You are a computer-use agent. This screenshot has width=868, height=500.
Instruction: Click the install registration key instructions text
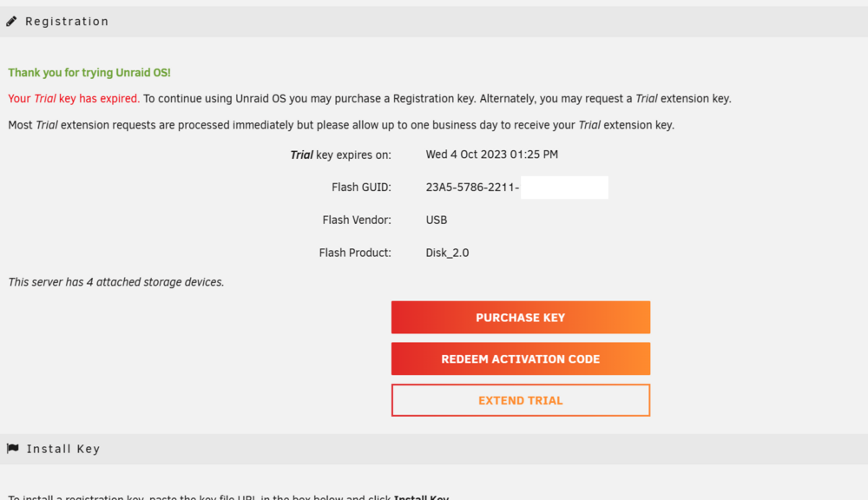click(x=228, y=497)
